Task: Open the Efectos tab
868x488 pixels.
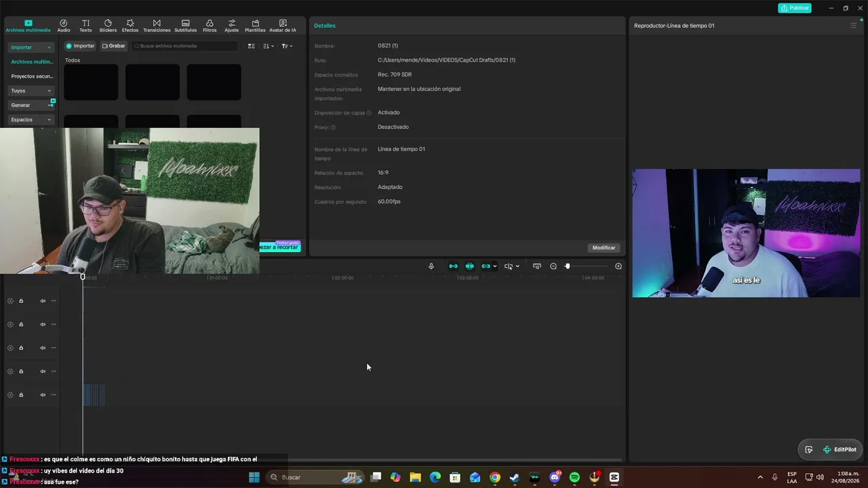Action: (x=130, y=26)
